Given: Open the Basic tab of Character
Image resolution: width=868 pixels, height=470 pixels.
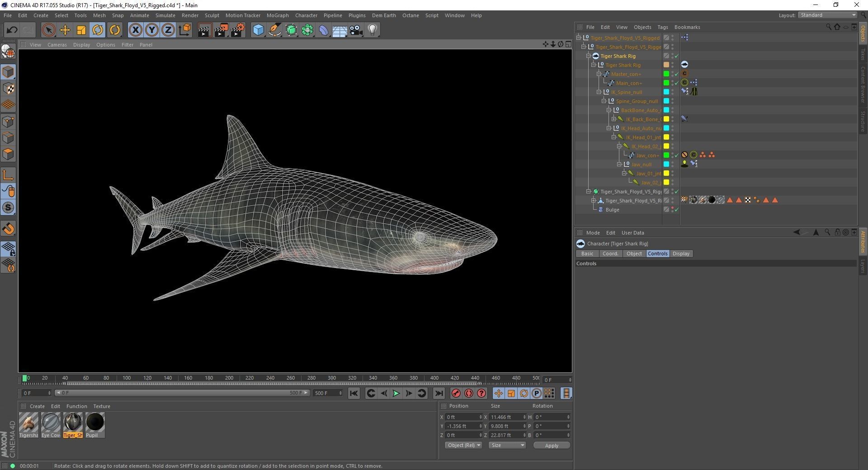Looking at the screenshot, I should click(587, 254).
